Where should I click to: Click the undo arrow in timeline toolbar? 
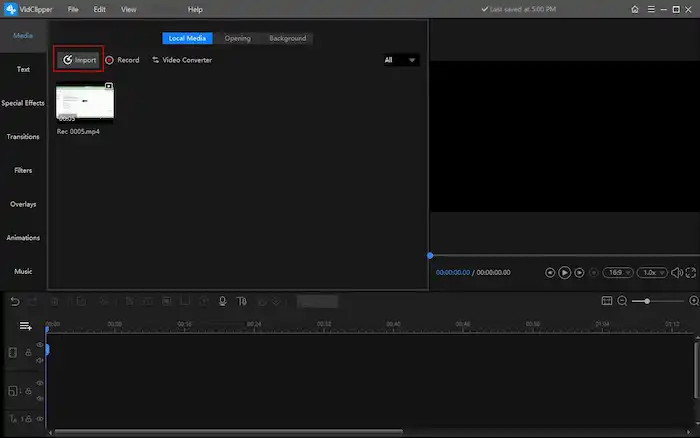[x=14, y=301]
